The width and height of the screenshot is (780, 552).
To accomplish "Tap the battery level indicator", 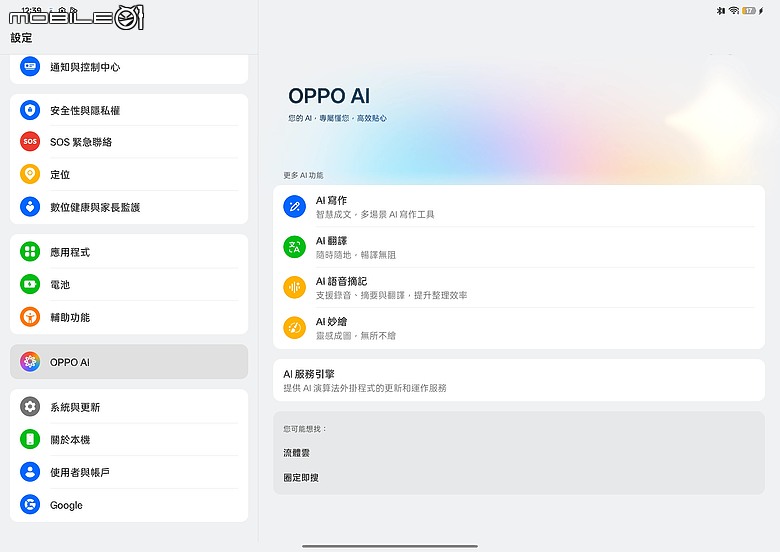I will click(749, 10).
